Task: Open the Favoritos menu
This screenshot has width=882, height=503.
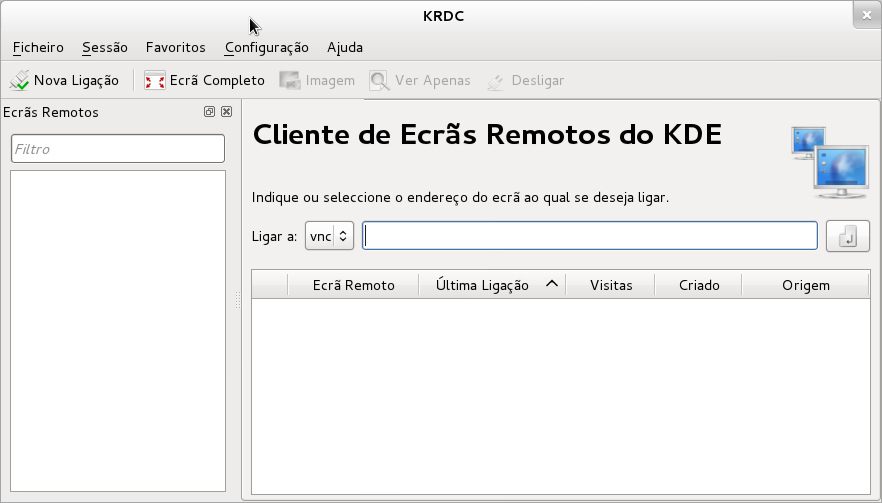Action: (x=175, y=47)
